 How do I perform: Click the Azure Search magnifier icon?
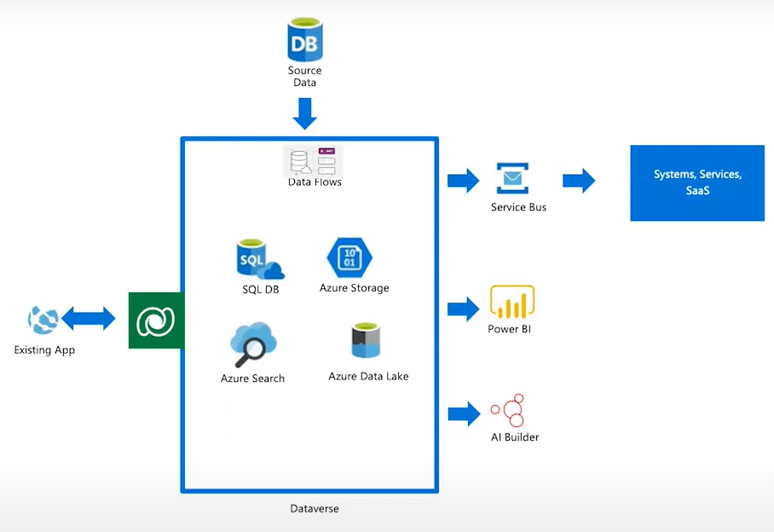point(253,344)
